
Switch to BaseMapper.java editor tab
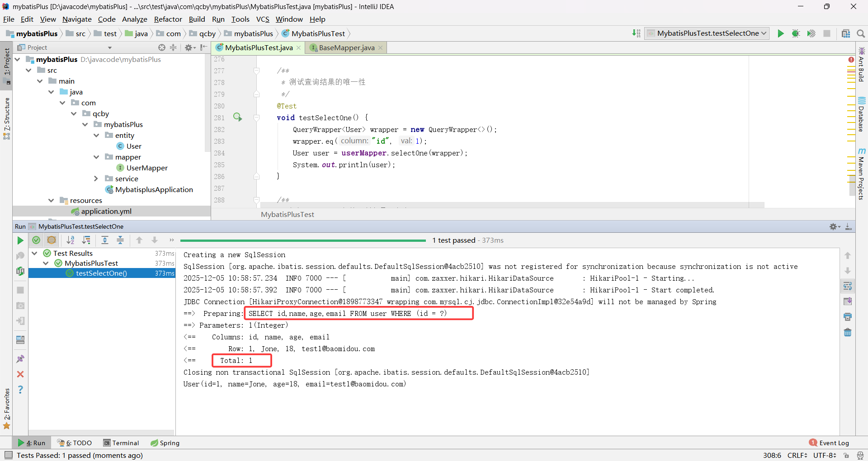pyautogui.click(x=346, y=47)
